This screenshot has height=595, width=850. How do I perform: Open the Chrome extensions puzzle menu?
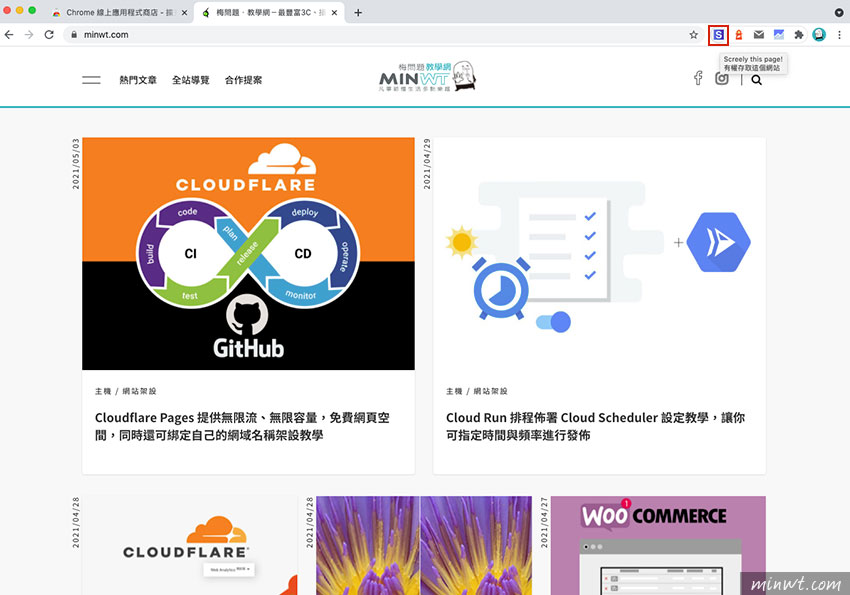[x=799, y=35]
